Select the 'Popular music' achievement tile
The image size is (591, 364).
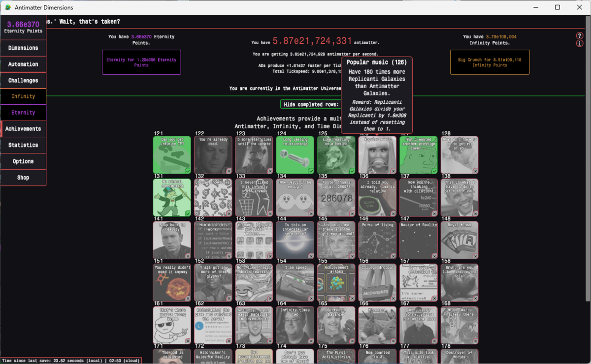coord(377,155)
